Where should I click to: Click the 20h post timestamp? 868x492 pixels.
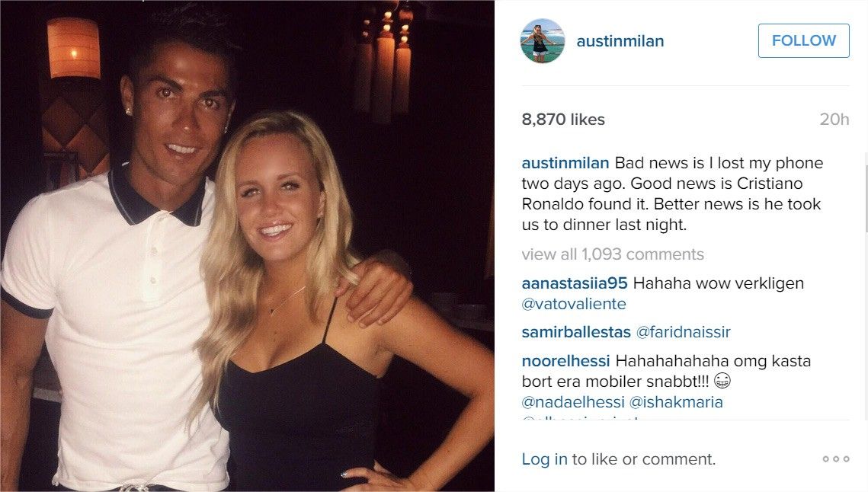tap(834, 120)
